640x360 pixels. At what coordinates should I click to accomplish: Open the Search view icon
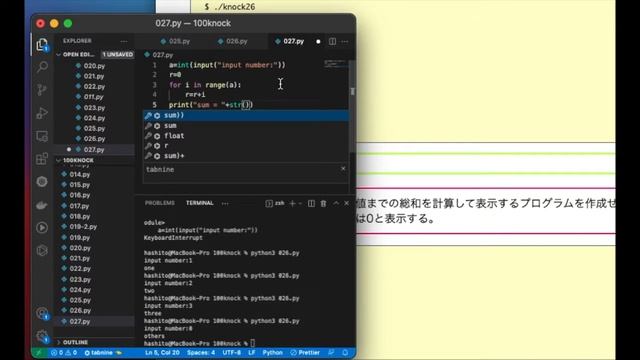[42, 67]
